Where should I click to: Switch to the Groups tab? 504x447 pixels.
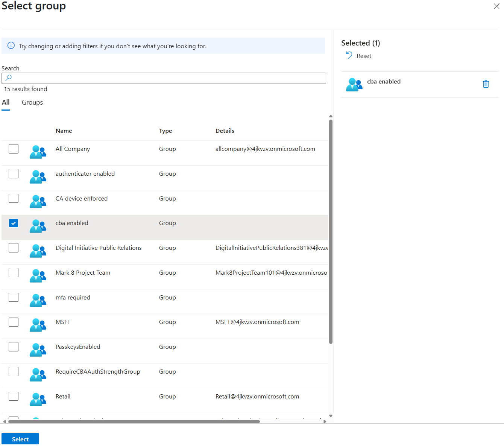click(32, 102)
